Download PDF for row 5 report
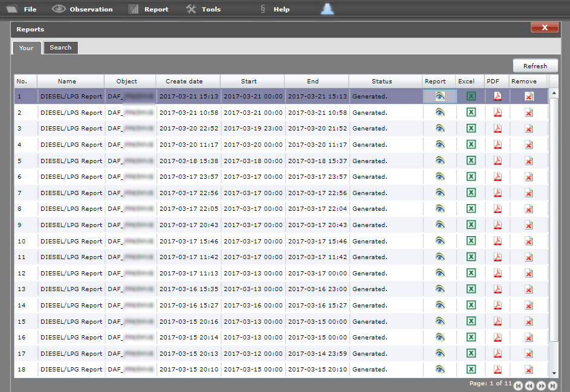The image size is (570, 392). [x=497, y=161]
